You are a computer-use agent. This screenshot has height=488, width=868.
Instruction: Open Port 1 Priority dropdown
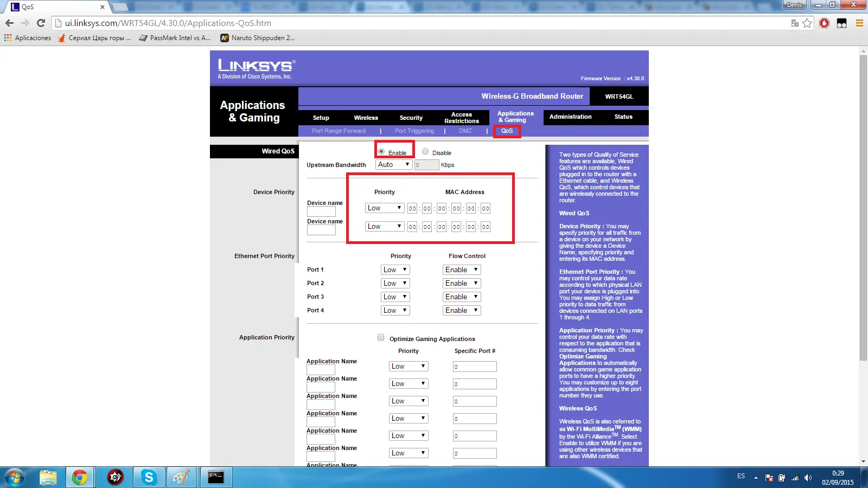coord(395,270)
